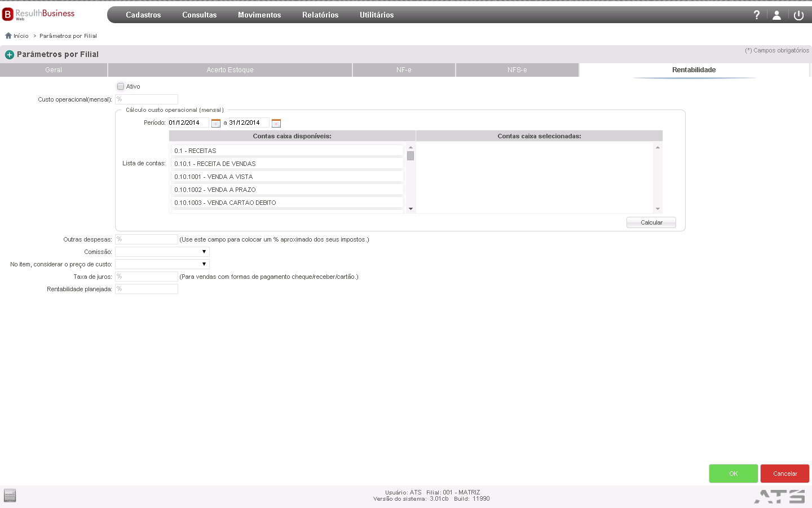This screenshot has height=508, width=812.
Task: Open the end date calendar picker
Action: 276,123
